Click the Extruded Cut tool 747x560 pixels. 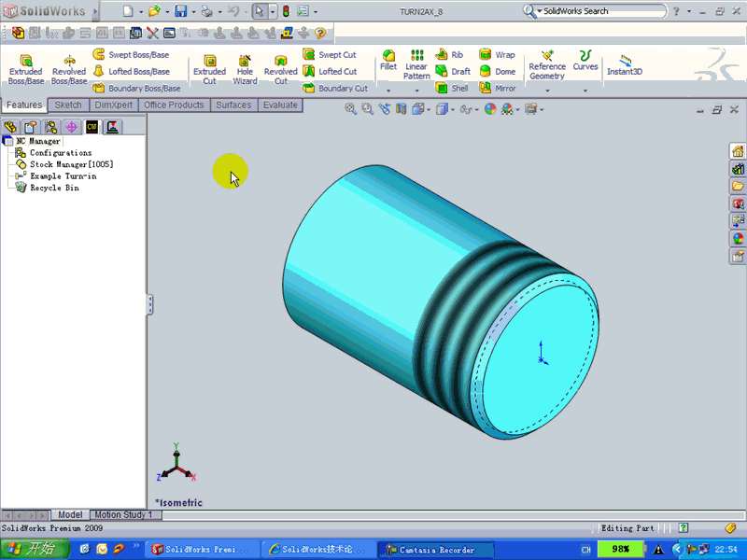point(209,69)
